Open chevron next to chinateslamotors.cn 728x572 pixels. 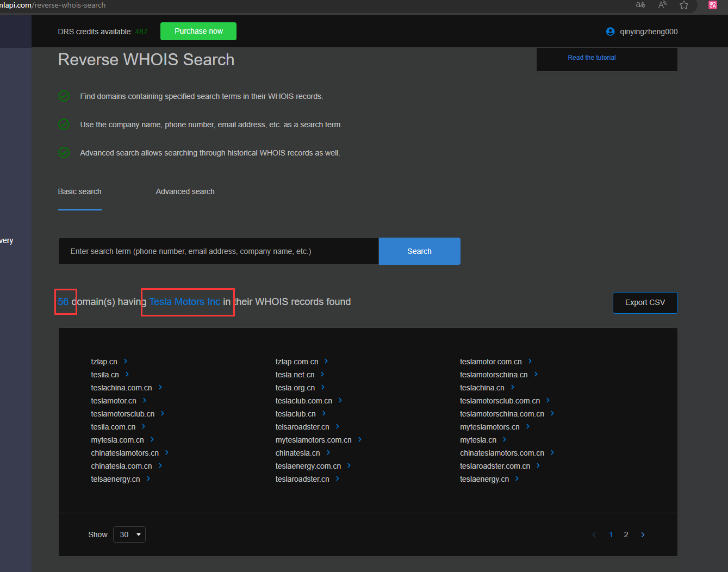tap(167, 452)
